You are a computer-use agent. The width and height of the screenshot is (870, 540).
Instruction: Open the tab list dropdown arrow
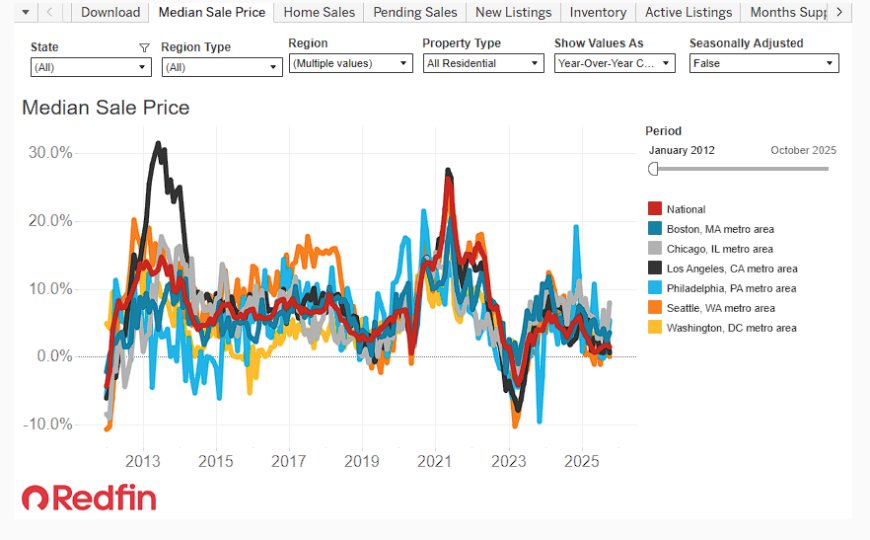(26, 12)
